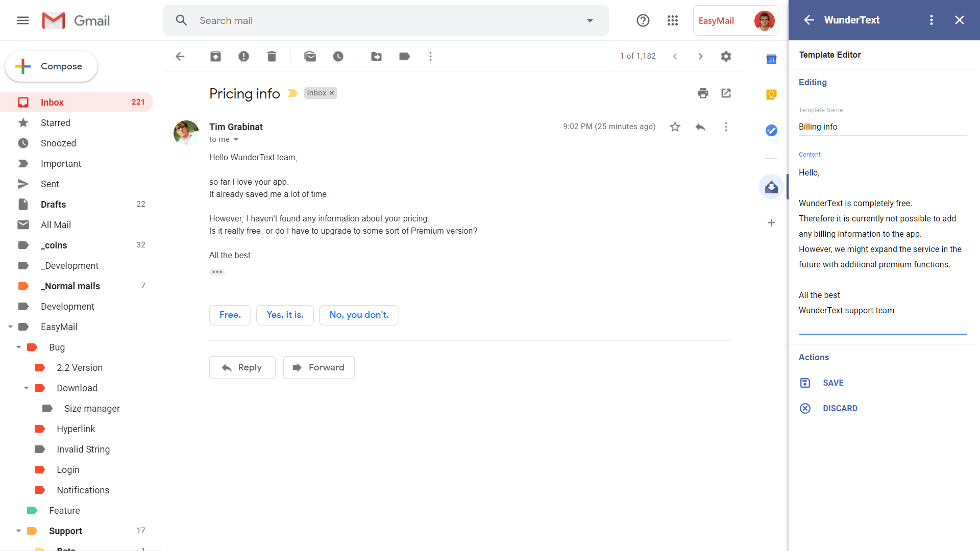Remove the Inbox label from the email
Image resolution: width=980 pixels, height=551 pixels.
[x=332, y=93]
